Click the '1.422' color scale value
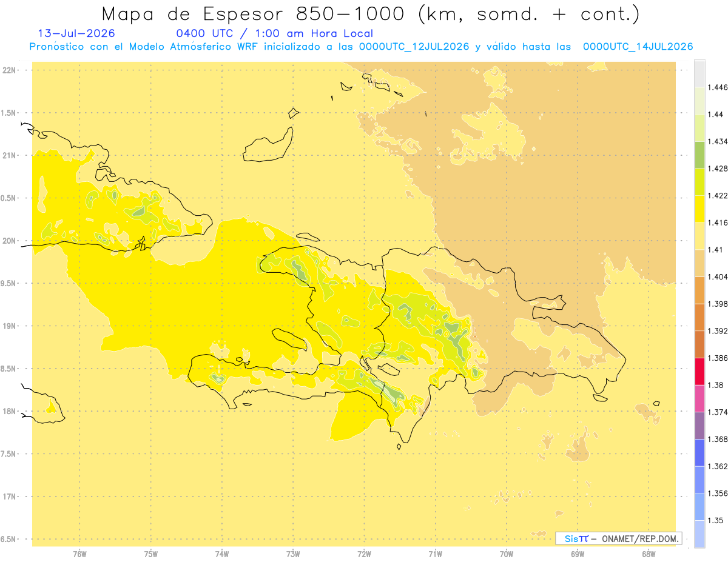Image resolution: width=728 pixels, height=562 pixels. tap(718, 196)
